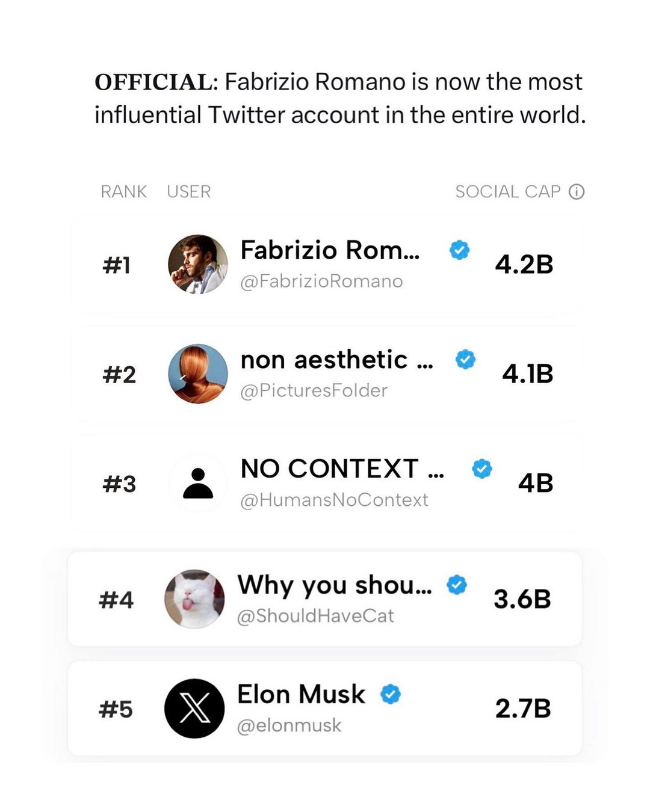
Task: Click the verified badge next to non aesthetic
Action: pos(465,360)
